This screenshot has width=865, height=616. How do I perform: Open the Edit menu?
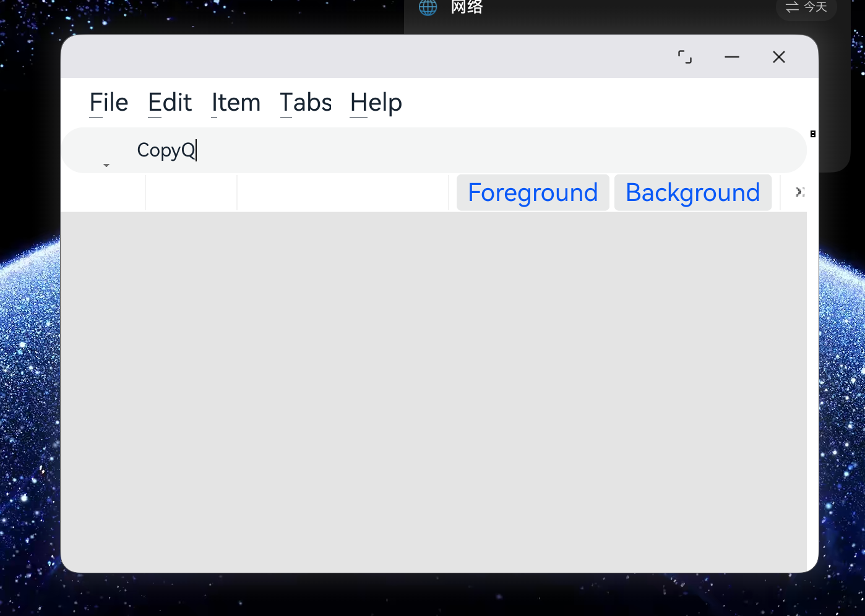pyautogui.click(x=170, y=103)
